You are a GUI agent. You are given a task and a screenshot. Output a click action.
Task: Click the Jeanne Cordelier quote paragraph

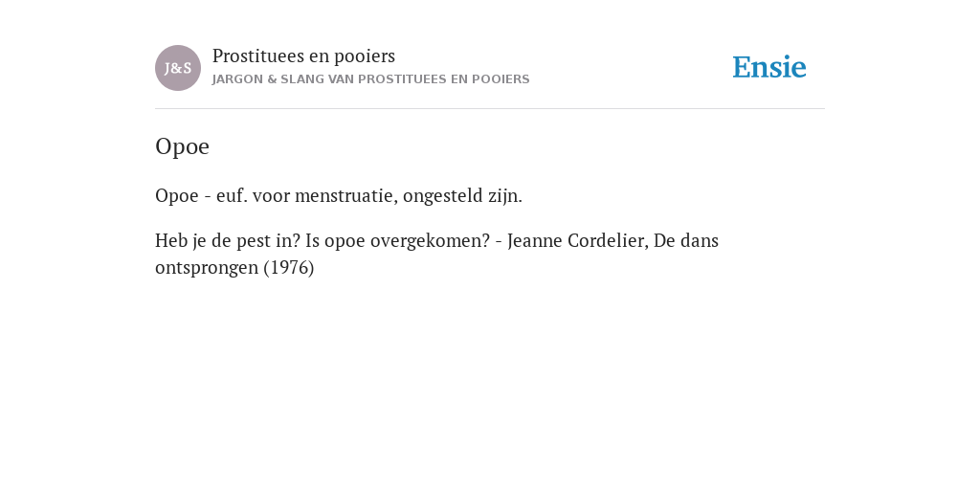point(436,254)
